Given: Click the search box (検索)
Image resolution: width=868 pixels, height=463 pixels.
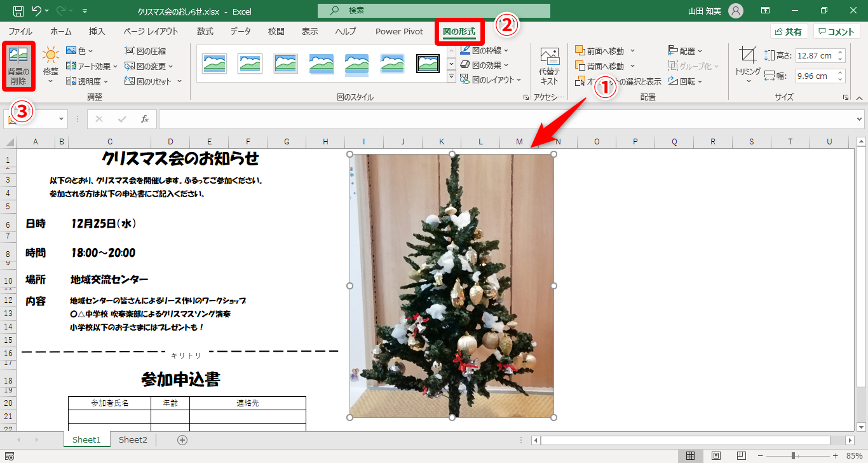Looking at the screenshot, I should click(x=434, y=11).
